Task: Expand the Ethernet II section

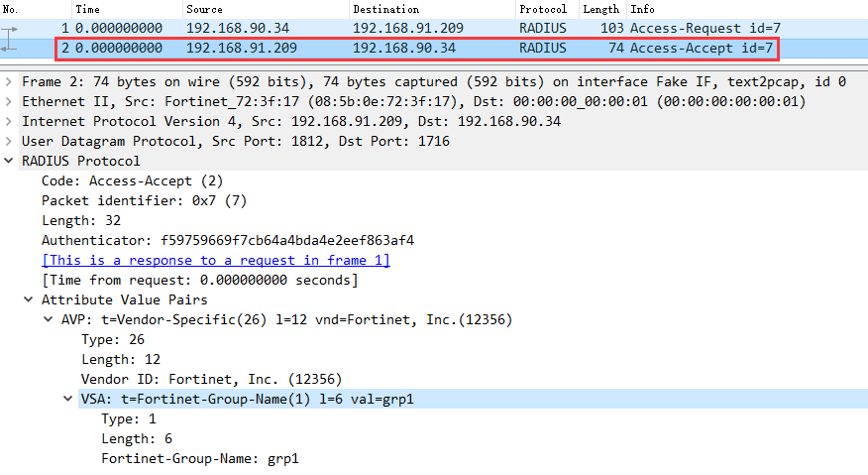Action: (x=9, y=101)
